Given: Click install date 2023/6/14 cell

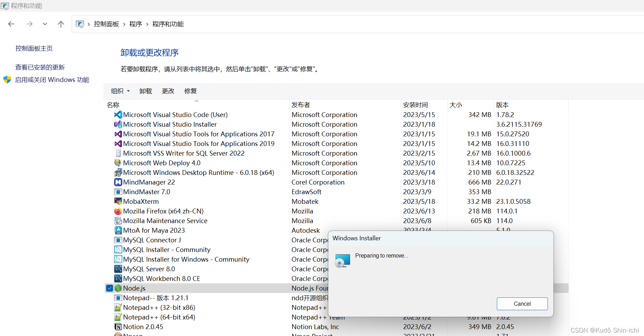Looking at the screenshot, I should (419, 172).
